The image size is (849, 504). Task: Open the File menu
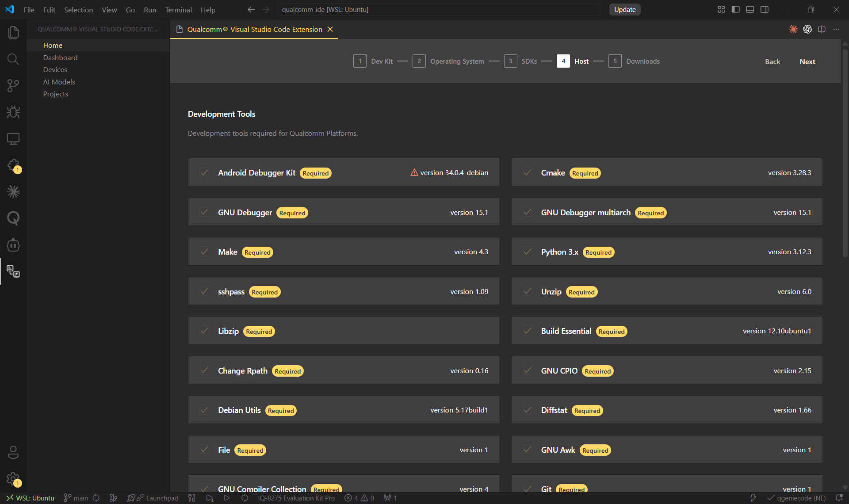point(29,10)
